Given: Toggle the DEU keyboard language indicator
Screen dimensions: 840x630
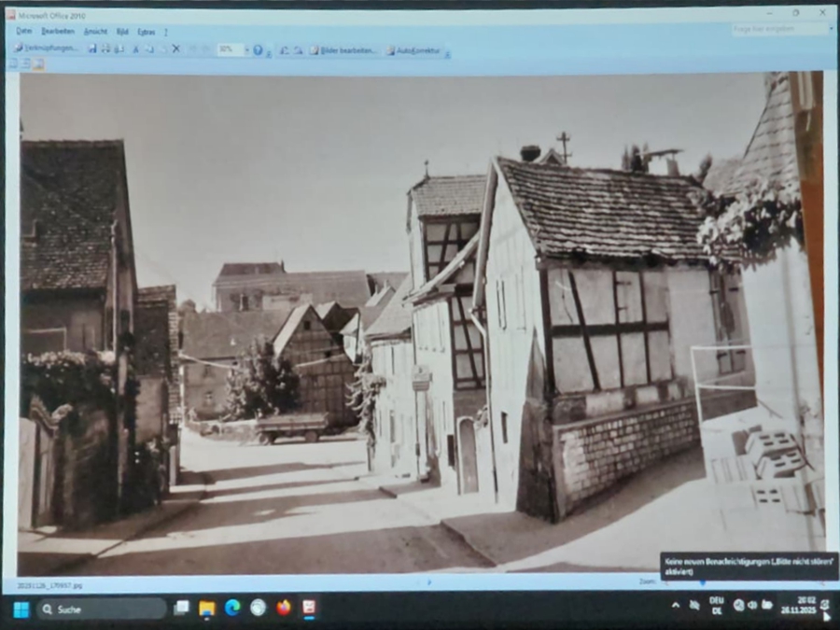Looking at the screenshot, I should click(x=716, y=605).
